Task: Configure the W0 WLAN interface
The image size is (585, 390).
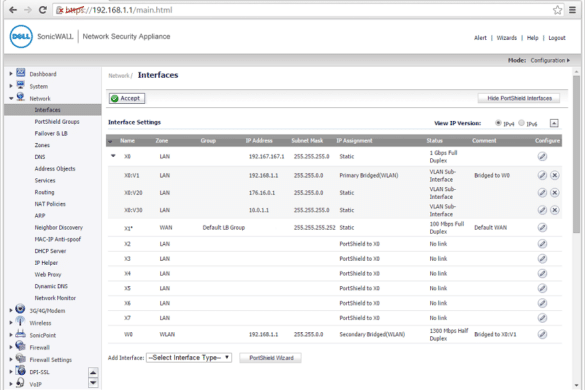Action: (542, 334)
